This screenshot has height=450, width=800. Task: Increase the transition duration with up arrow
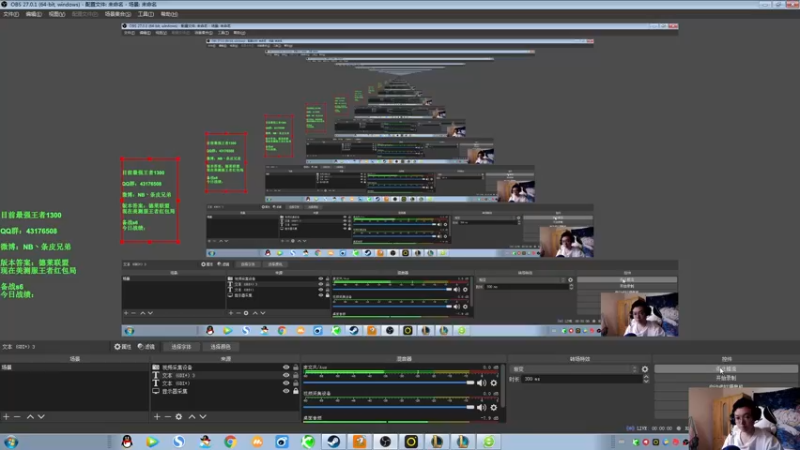point(646,377)
